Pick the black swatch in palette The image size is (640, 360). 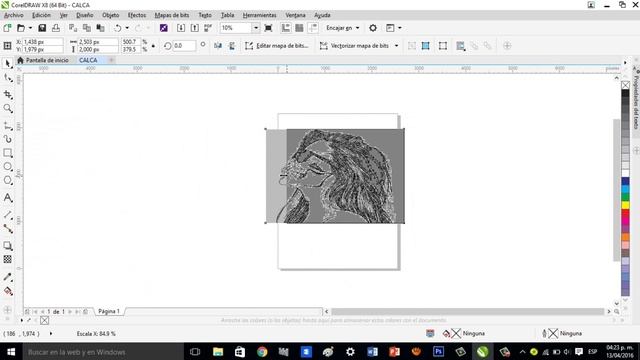click(625, 93)
